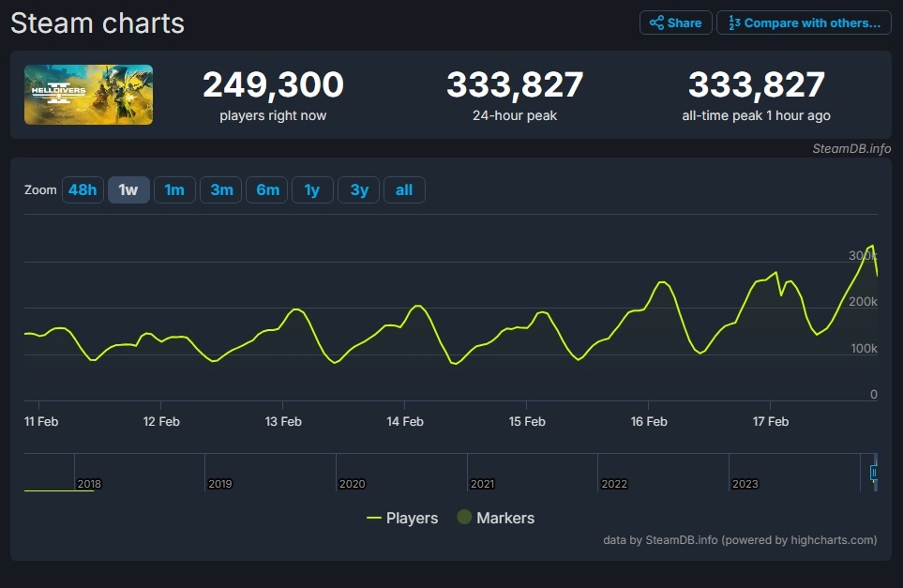This screenshot has height=588, width=903.
Task: Select the 3m zoom range
Action: point(220,189)
